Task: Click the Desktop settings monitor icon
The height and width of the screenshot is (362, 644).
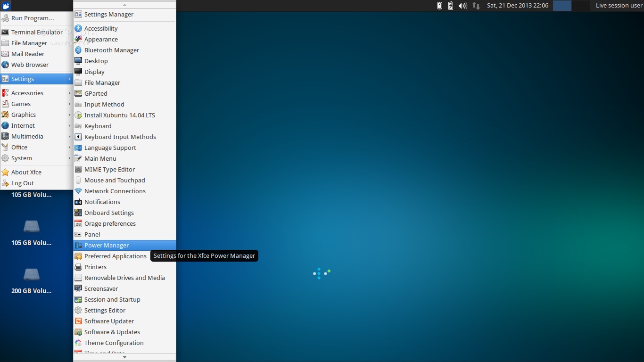Action: (78, 61)
